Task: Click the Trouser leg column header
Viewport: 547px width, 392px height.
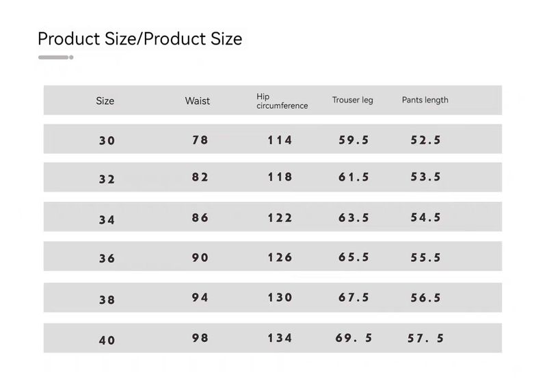Action: click(352, 100)
